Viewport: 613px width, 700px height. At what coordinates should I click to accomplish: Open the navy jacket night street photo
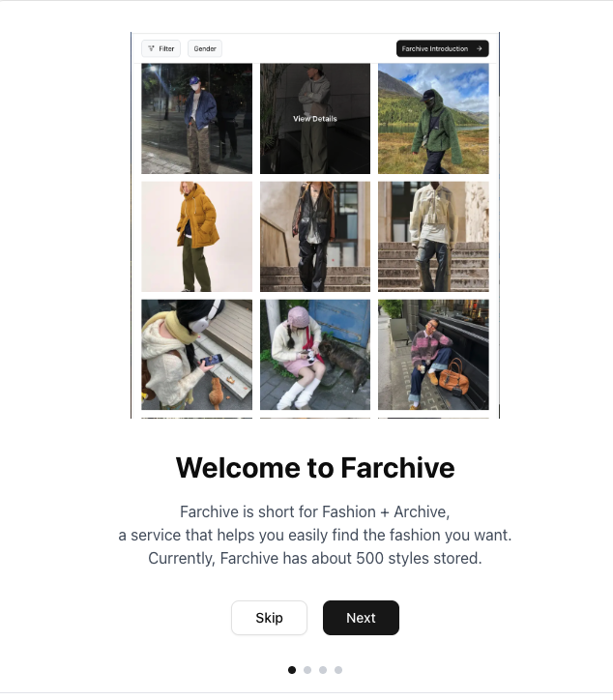pyautogui.click(x=197, y=118)
